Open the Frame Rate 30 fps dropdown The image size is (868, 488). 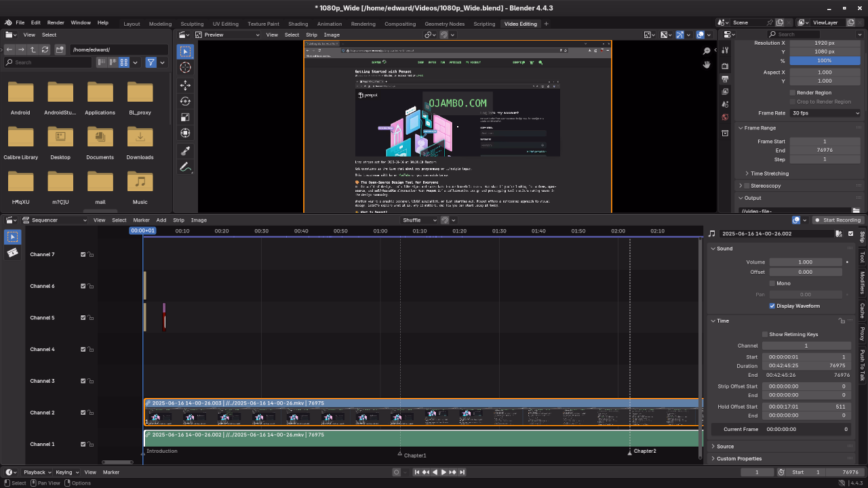(825, 113)
